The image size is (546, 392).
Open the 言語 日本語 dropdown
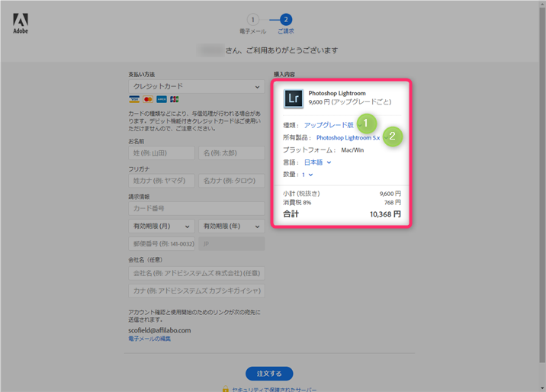pos(317,162)
